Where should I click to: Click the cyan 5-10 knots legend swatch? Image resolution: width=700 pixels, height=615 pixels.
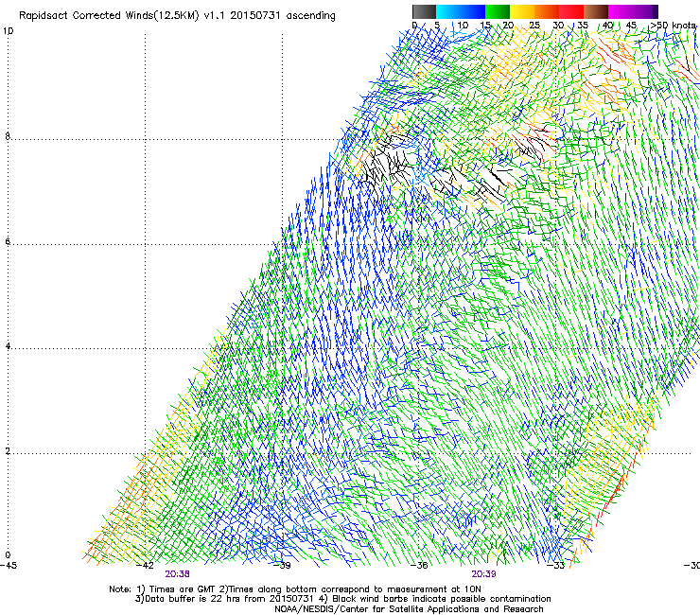click(448, 11)
